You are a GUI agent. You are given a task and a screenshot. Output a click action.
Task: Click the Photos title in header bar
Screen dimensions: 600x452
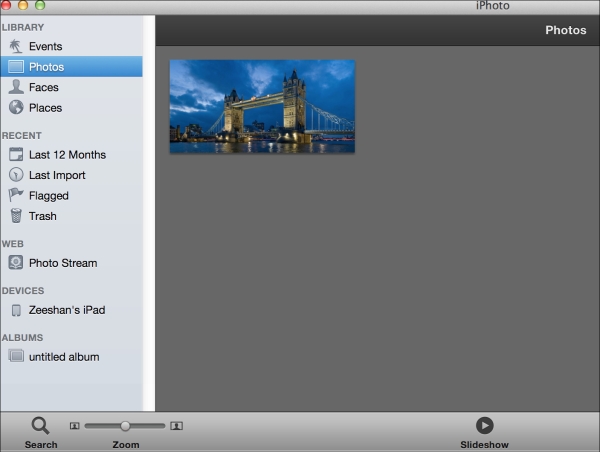566,30
